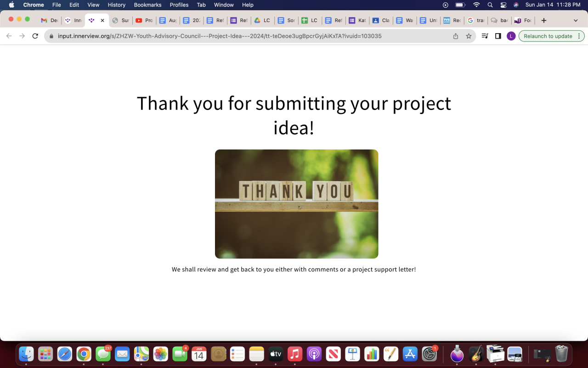Open System Settings from the dock
This screenshot has width=588, height=368.
click(430, 354)
